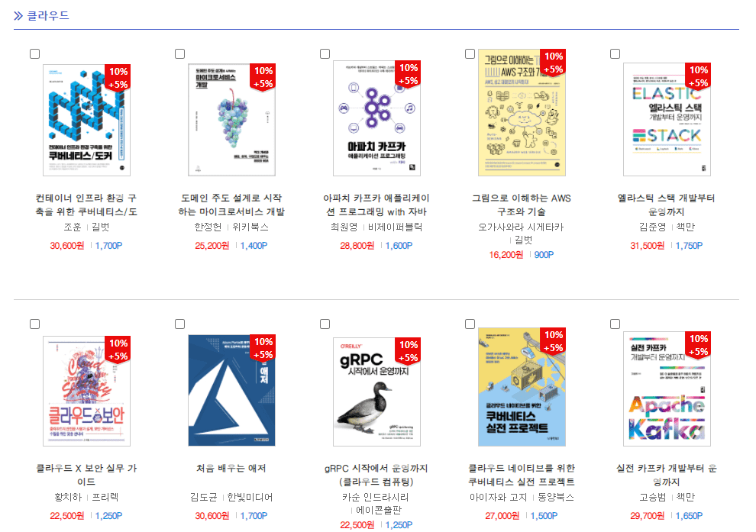Check the box above AWS 구조와 기술 book
This screenshot has width=756, height=532.
470,53
